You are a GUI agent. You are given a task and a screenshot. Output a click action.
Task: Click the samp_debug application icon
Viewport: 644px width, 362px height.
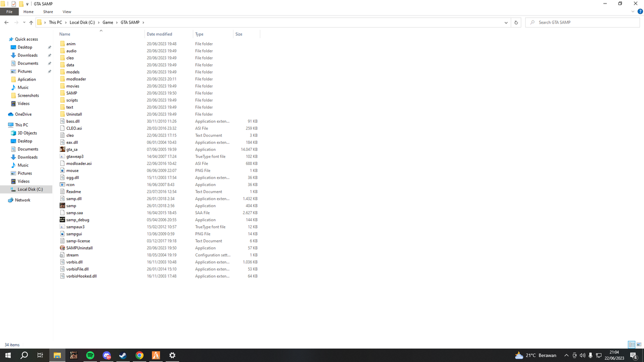(62, 220)
